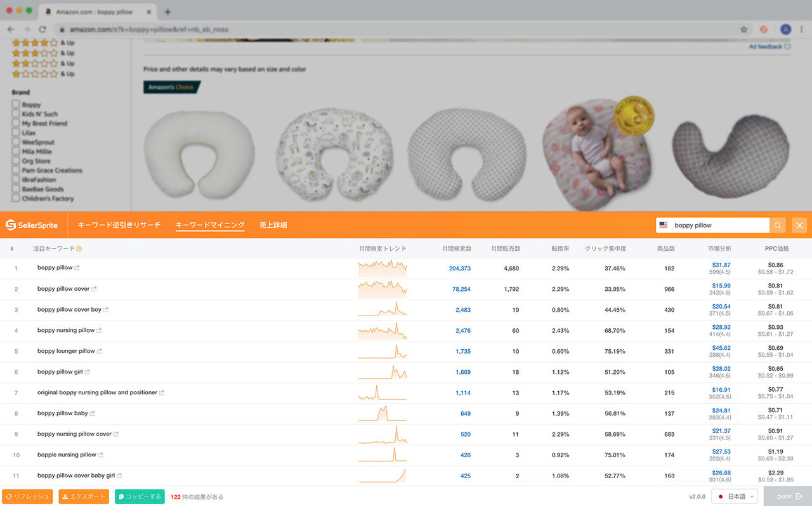Screen dimensions: 812x506
Task: Click the 4 stars & Up rating filter
Action: tap(43, 43)
